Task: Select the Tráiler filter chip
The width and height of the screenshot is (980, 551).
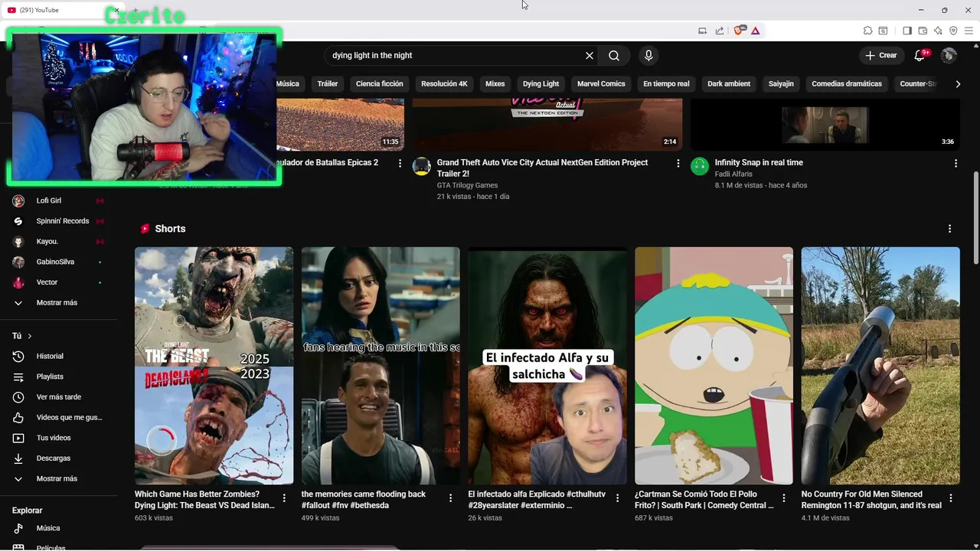Action: coord(328,84)
